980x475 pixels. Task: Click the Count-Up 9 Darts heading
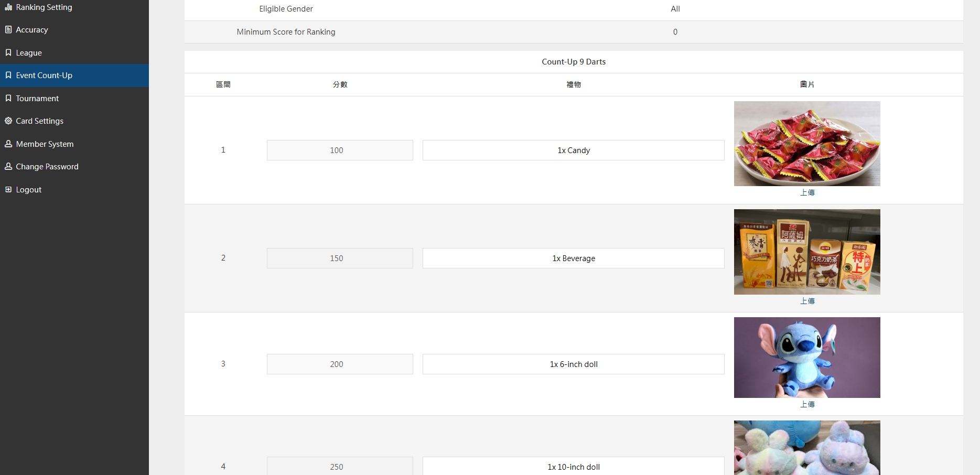[x=574, y=62]
